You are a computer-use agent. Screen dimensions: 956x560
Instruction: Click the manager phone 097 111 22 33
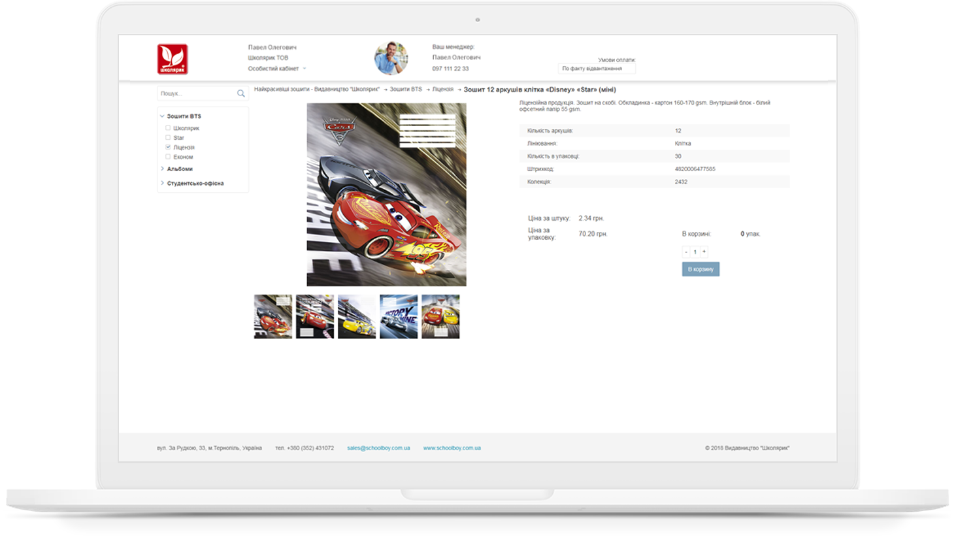(450, 69)
